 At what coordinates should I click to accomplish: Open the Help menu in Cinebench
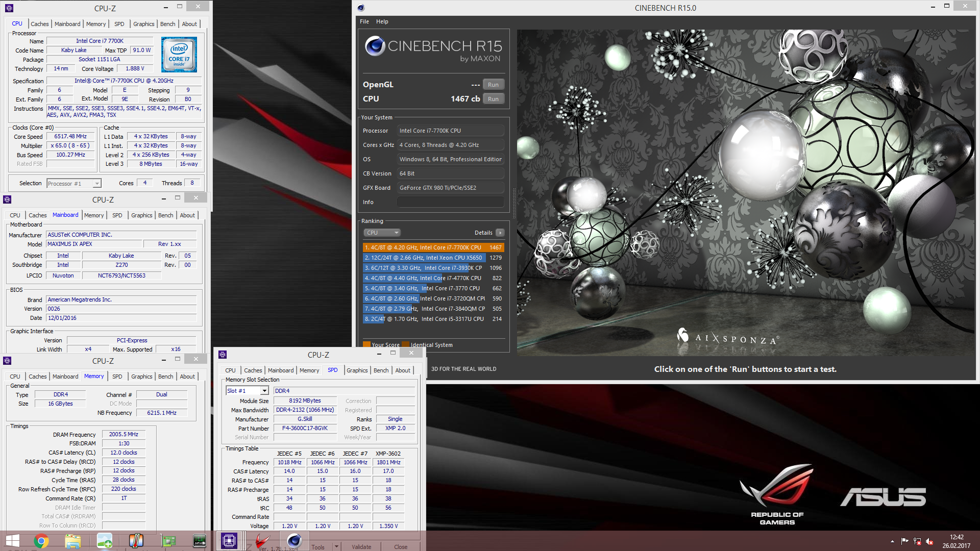(382, 21)
